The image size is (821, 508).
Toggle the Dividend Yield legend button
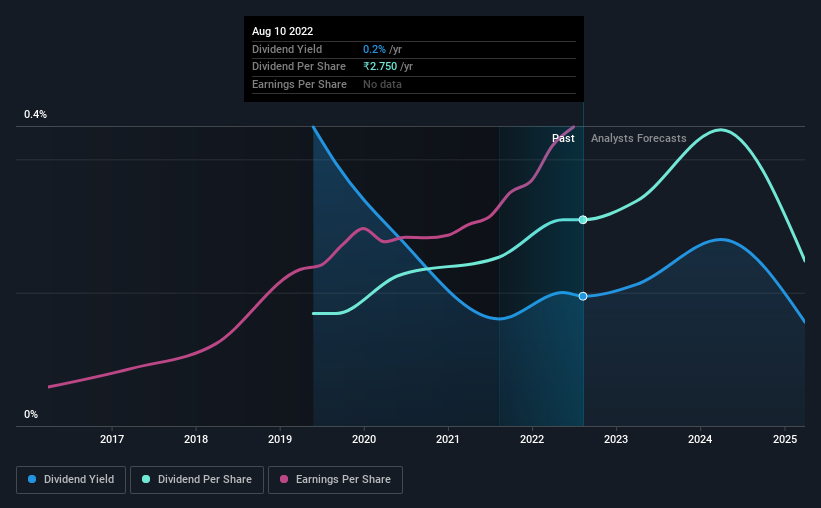pos(71,479)
